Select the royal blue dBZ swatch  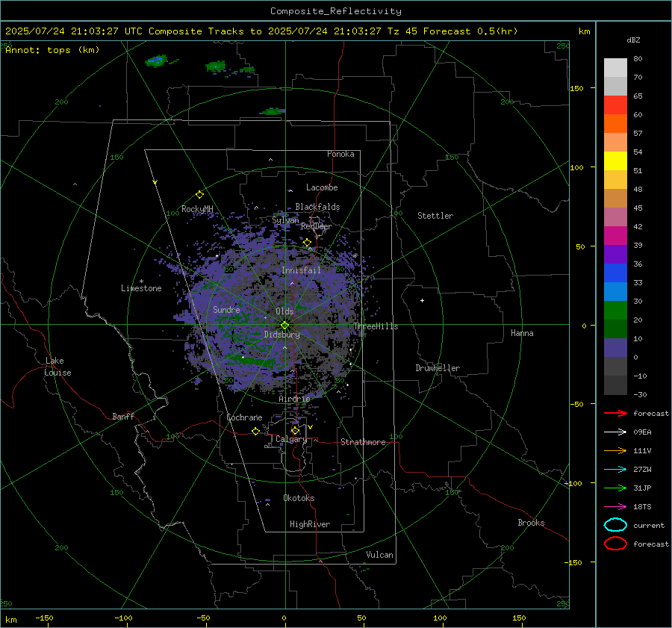click(x=615, y=273)
